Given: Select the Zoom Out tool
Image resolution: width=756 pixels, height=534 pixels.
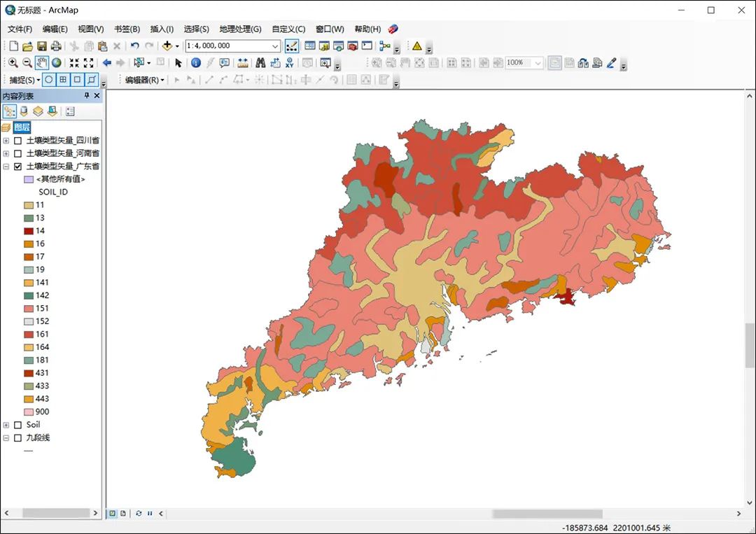Looking at the screenshot, I should (27, 63).
